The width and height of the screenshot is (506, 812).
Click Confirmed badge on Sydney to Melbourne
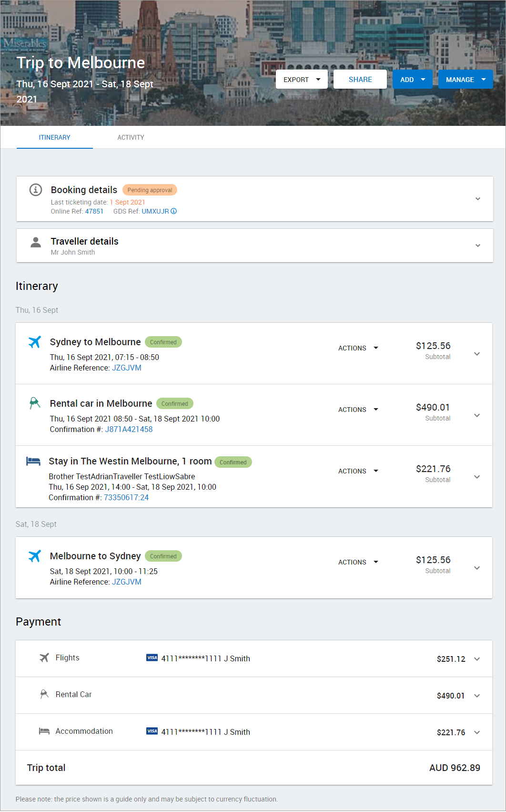(x=163, y=342)
